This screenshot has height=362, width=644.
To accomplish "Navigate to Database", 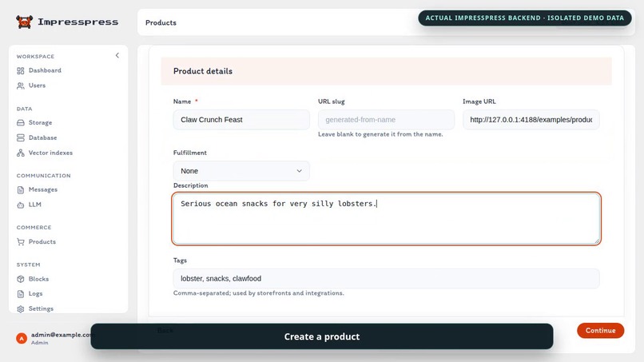I will pyautogui.click(x=42, y=137).
